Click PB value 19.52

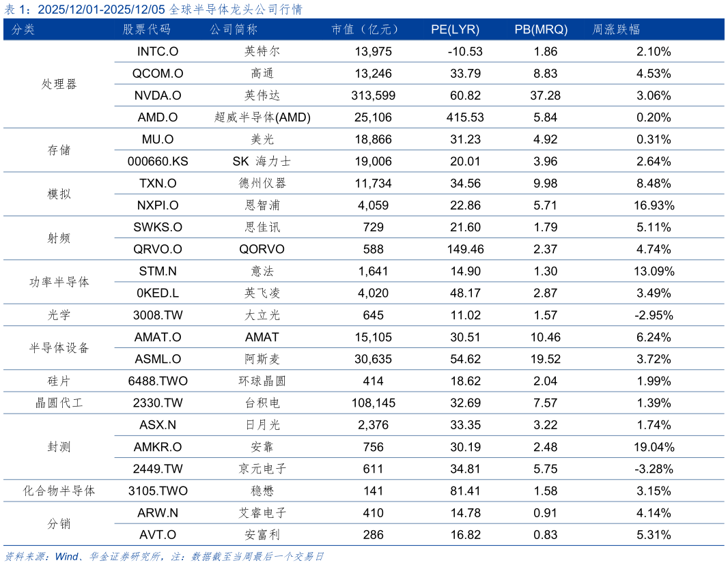pos(546,359)
